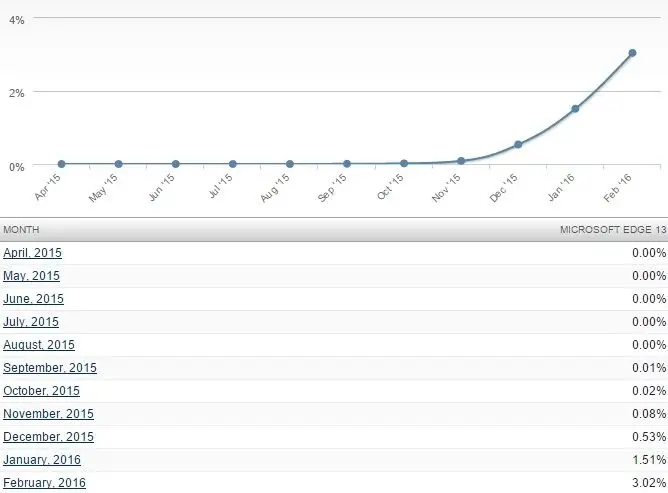Screen dimensions: 668x493
Task: Open the May, 2015 month link
Action: [31, 276]
